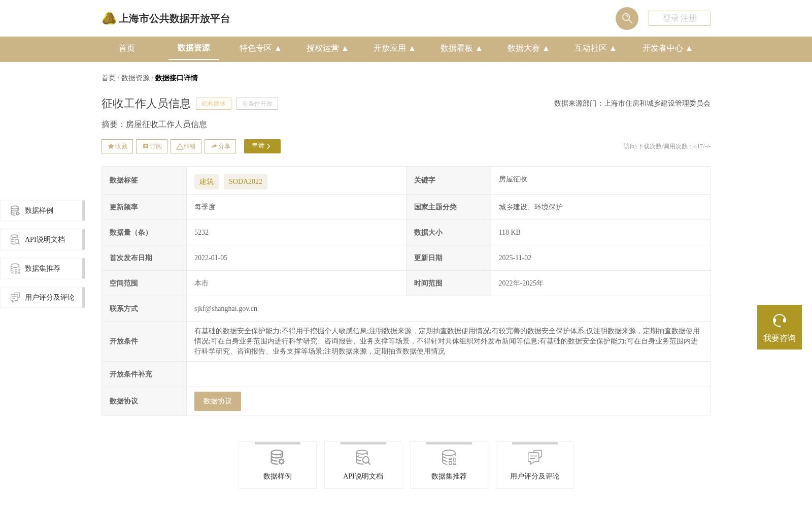Click the theme value 城乡建设、环境保护

531,207
